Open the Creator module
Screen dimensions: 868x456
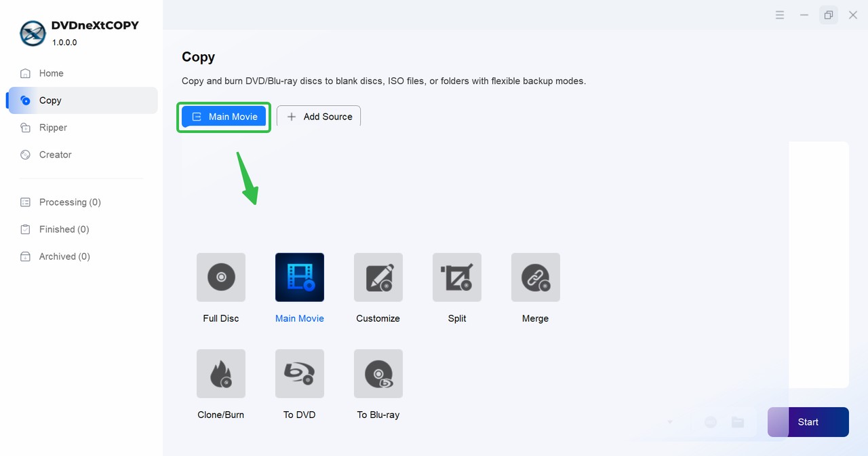82,155
